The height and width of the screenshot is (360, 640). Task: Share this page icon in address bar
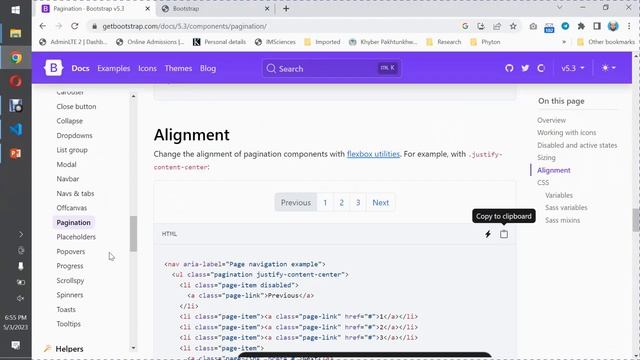(x=497, y=26)
